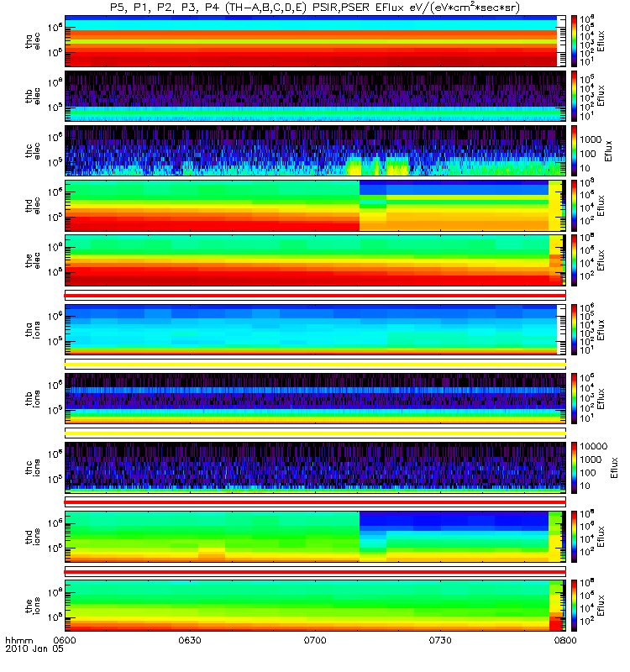Click the 0730 time axis label
630x672 pixels.
(440, 640)
